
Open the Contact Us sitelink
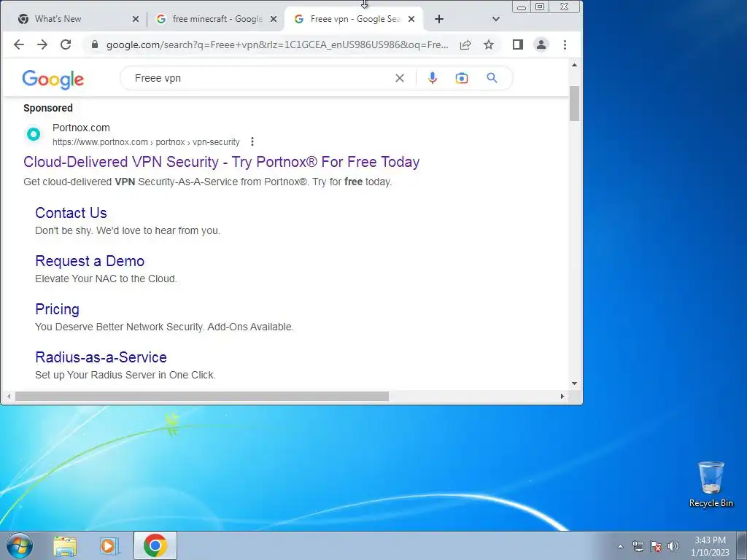tap(71, 213)
